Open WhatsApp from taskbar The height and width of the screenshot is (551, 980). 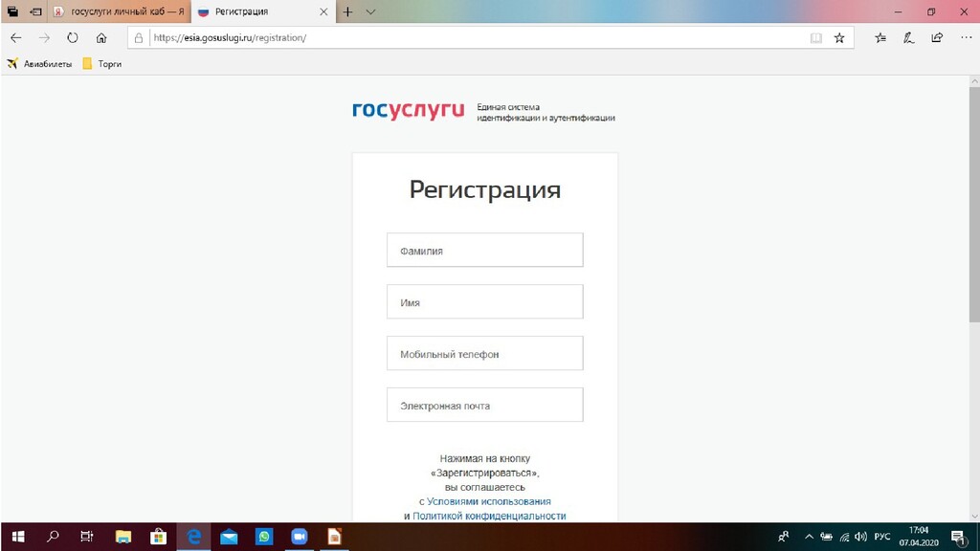[x=264, y=537]
